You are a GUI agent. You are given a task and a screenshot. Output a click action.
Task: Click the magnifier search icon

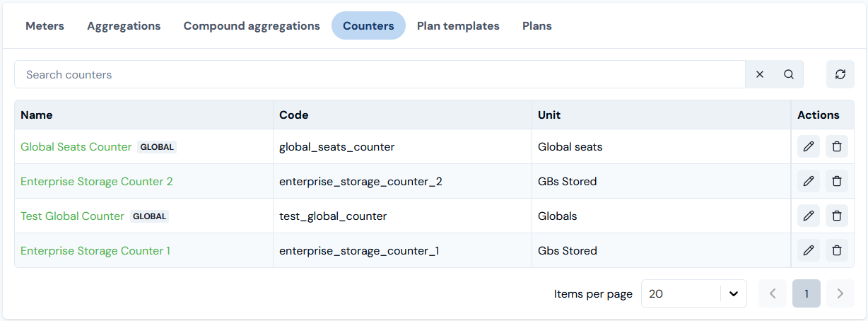coord(789,74)
